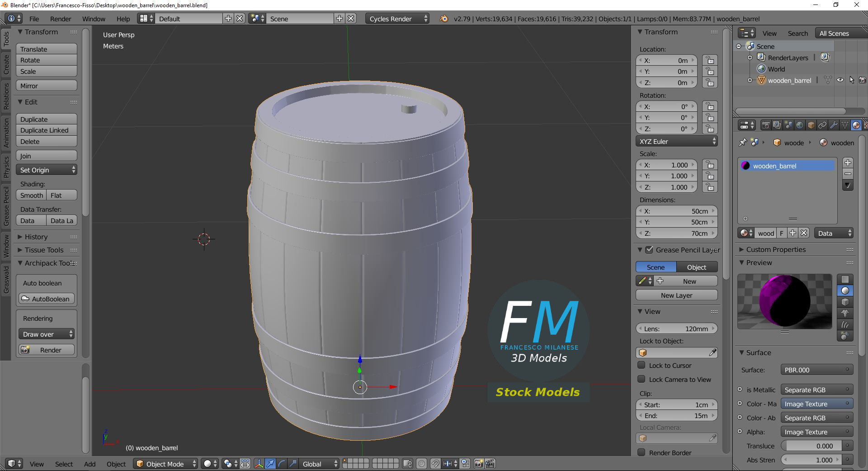868x471 pixels.
Task: Open the Modifiers properties tab wrench icon
Action: point(834,125)
